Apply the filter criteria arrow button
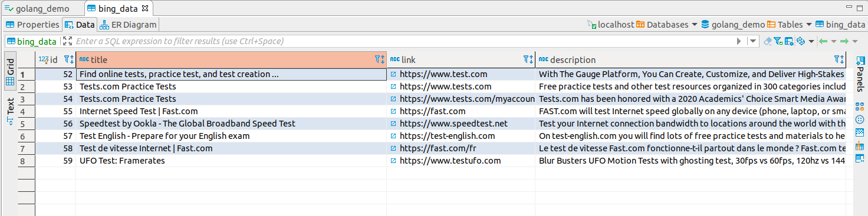Viewport: 868px width, 216px height. pos(738,41)
